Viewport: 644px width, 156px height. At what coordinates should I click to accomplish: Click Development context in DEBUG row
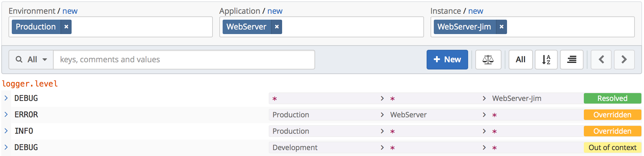pyautogui.click(x=295, y=147)
